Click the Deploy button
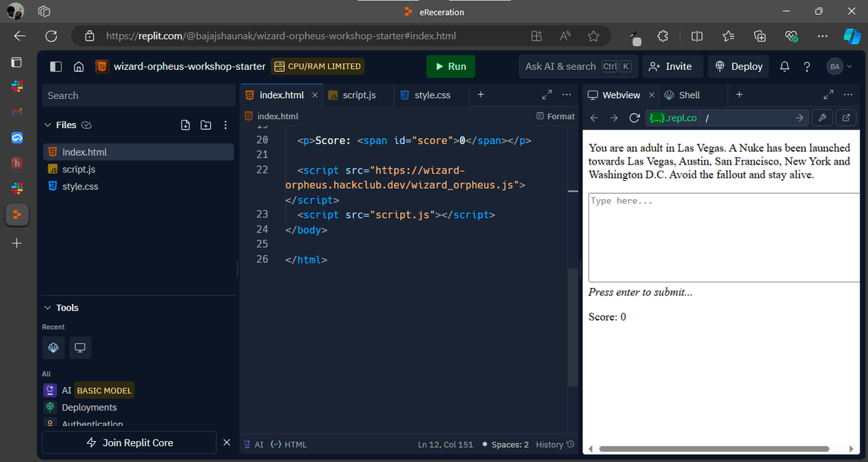This screenshot has width=868, height=462. coord(739,66)
